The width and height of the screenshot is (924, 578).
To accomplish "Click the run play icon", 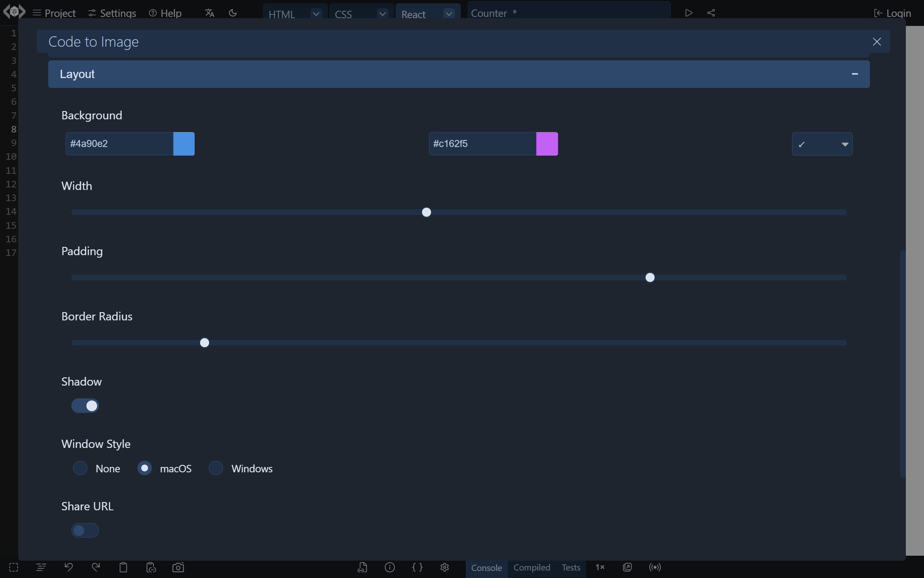I will [688, 13].
